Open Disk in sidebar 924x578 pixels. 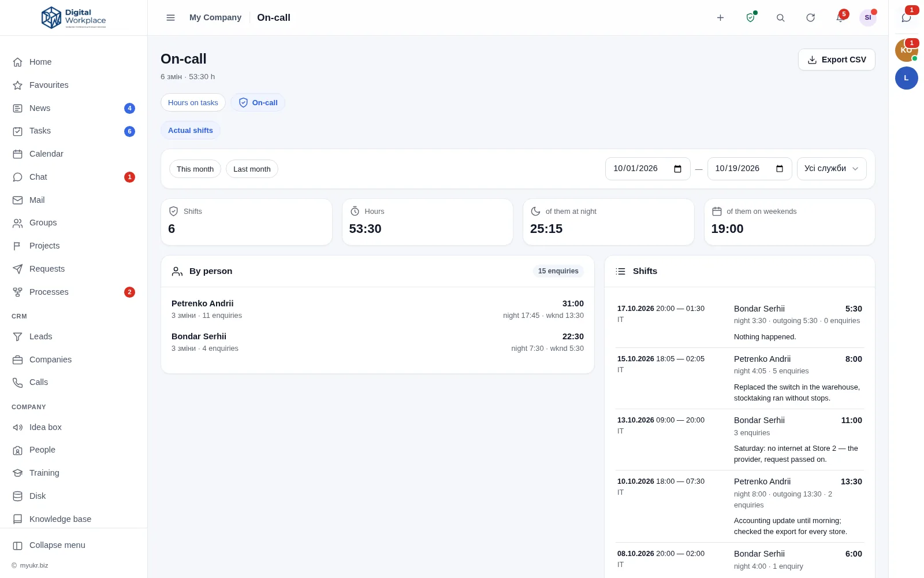[74, 496]
